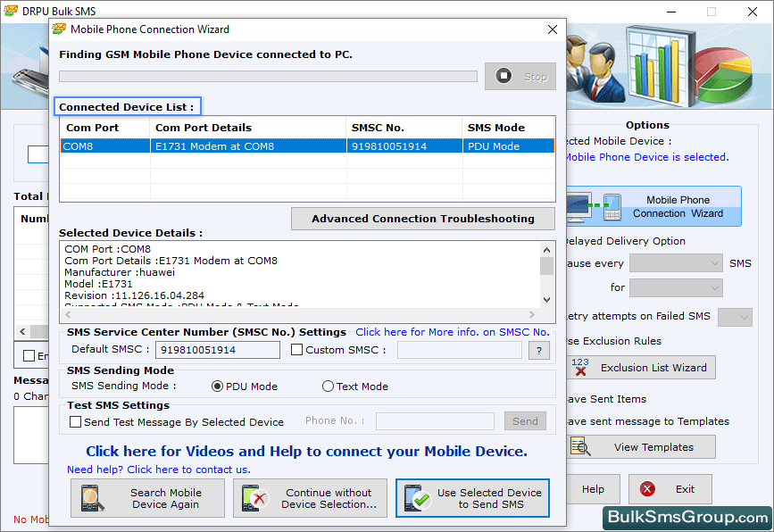Click left arrow of device details horizontal scrollbar
Image resolution: width=774 pixels, height=532 pixels.
click(x=68, y=314)
